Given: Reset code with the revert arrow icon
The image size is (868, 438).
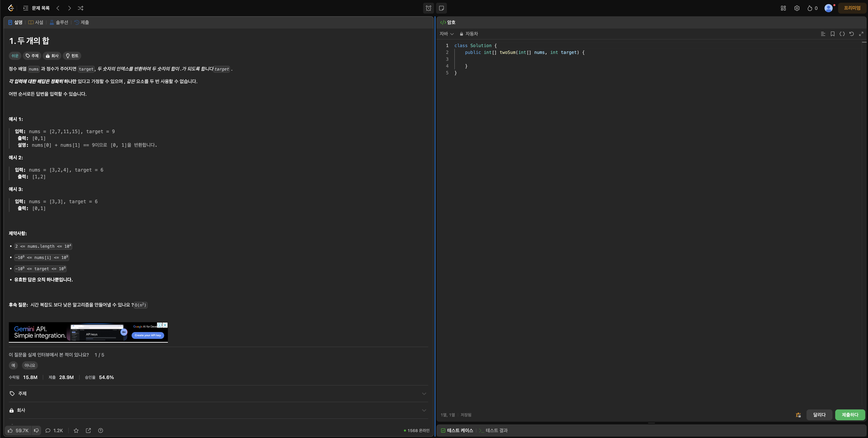Looking at the screenshot, I should [852, 34].
